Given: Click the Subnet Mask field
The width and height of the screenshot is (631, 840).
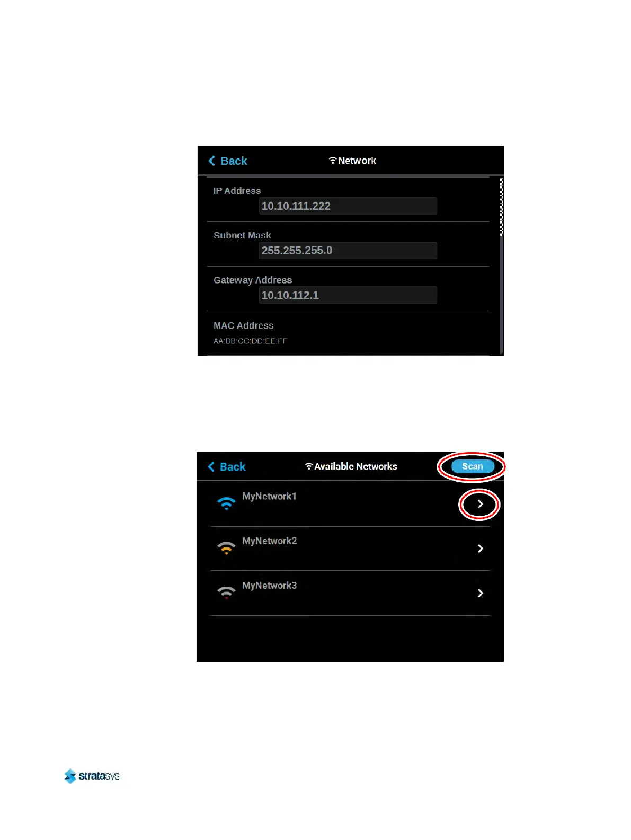Looking at the screenshot, I should point(348,251).
